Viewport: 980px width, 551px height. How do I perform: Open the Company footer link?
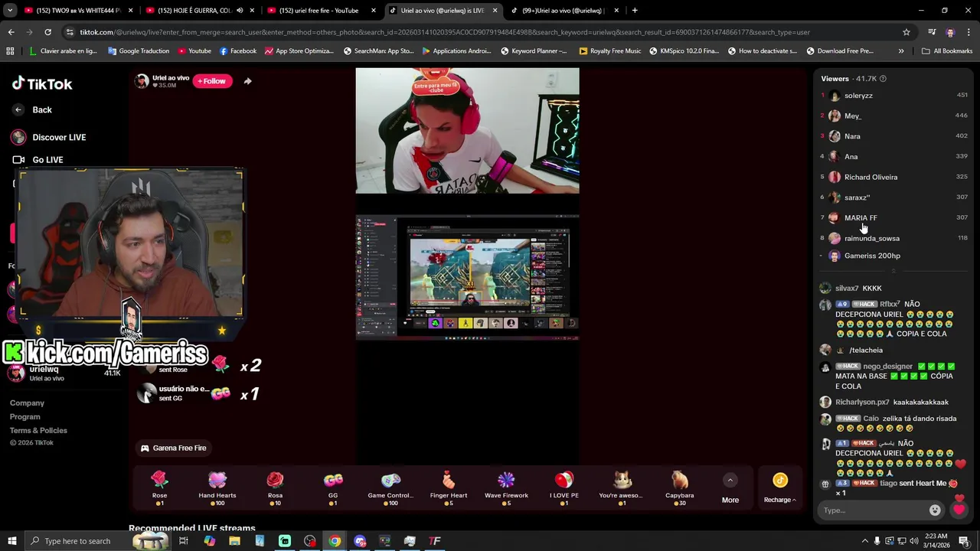tap(27, 403)
